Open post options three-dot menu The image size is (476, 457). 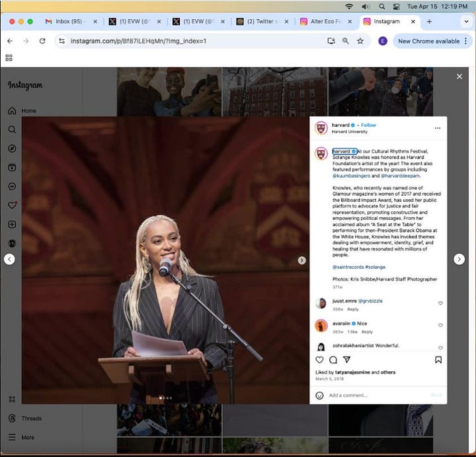[438, 128]
